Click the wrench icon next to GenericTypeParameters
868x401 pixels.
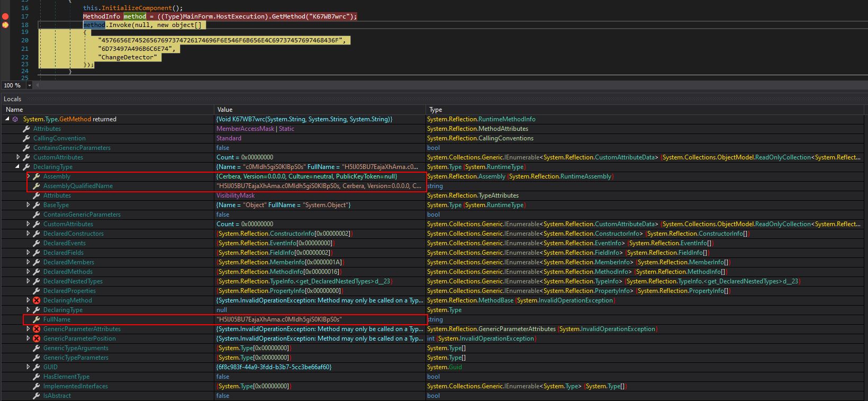tap(36, 358)
